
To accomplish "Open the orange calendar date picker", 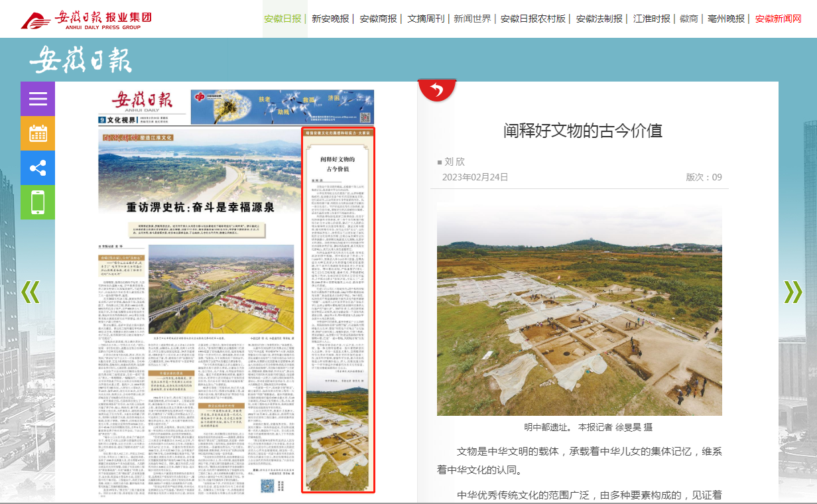I will click(38, 133).
